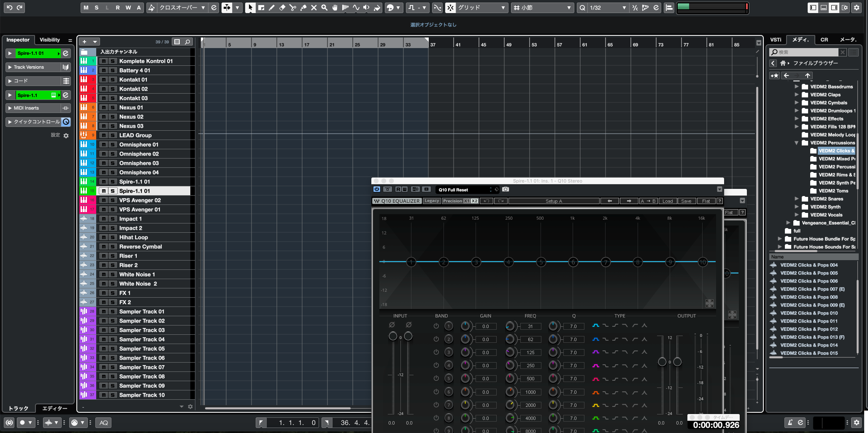Open the VSTi tab in right zone

coord(776,40)
